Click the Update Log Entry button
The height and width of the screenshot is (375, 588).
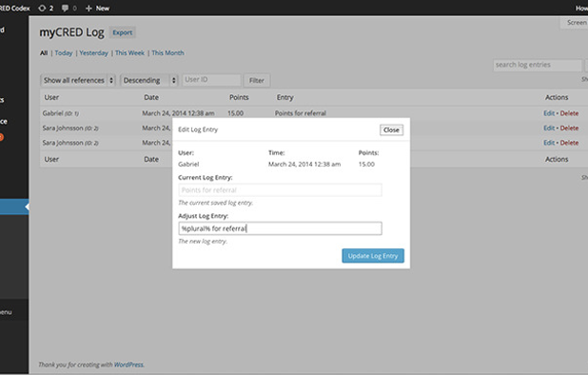(x=373, y=256)
